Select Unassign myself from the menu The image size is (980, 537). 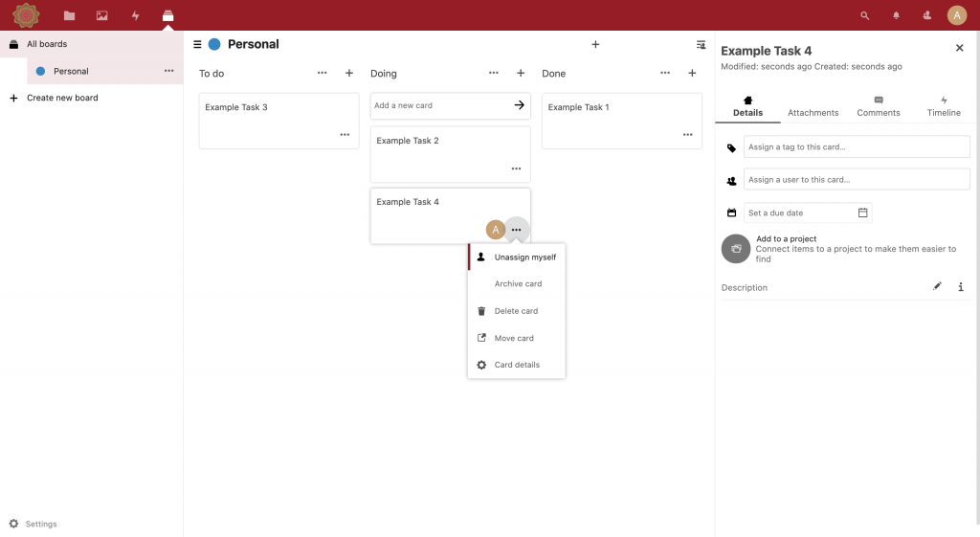tap(516, 257)
